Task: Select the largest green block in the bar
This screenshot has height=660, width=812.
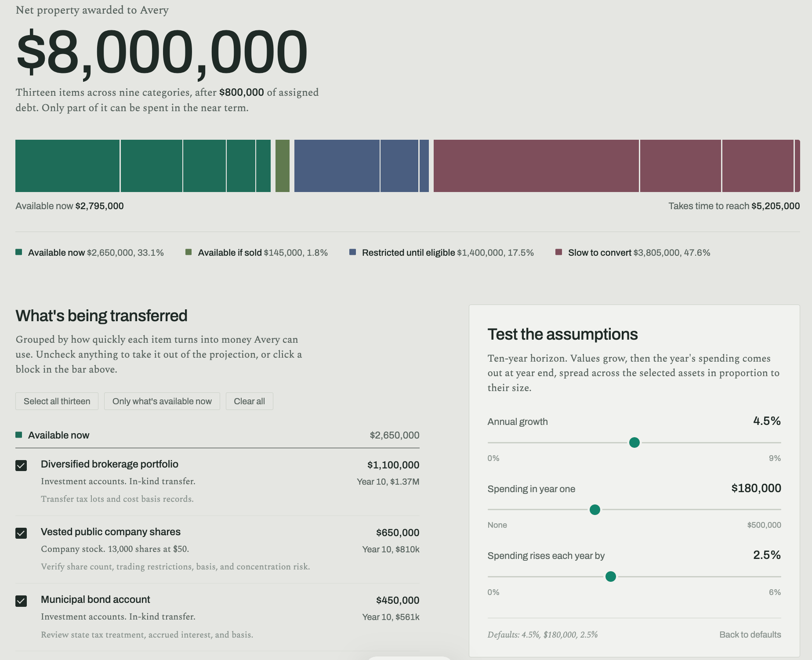Action: 67,166
